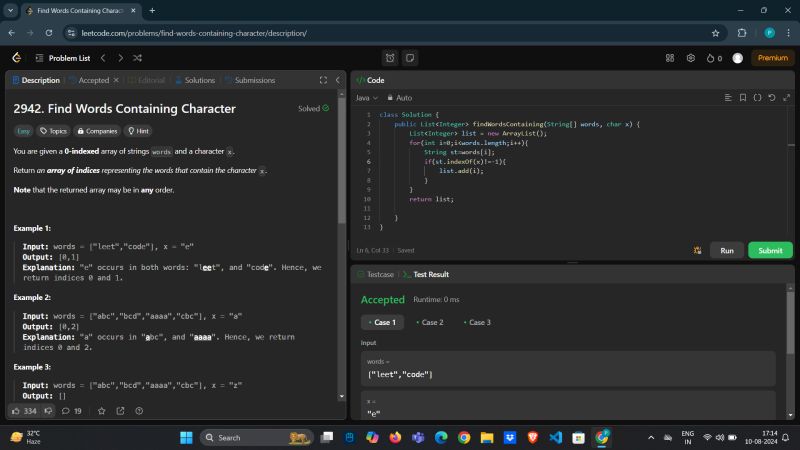The height and width of the screenshot is (450, 800).
Task: Bookmark this page star icon
Action: pyautogui.click(x=715, y=33)
